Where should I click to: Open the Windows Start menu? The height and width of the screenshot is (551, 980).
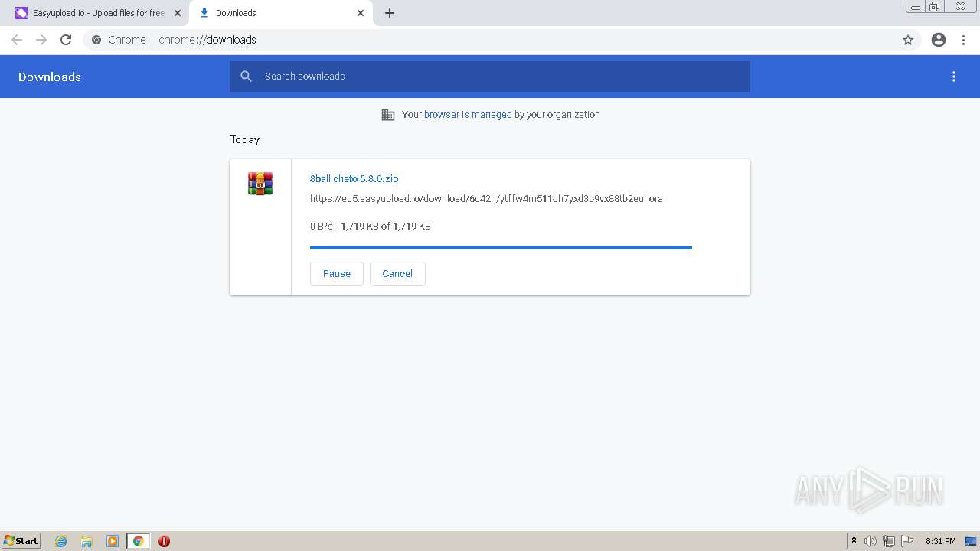21,541
